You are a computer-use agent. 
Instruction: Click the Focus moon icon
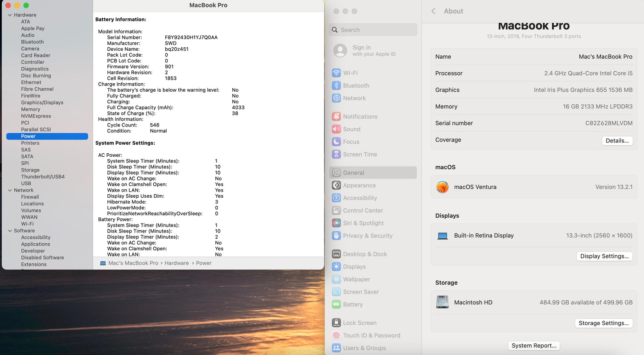336,142
